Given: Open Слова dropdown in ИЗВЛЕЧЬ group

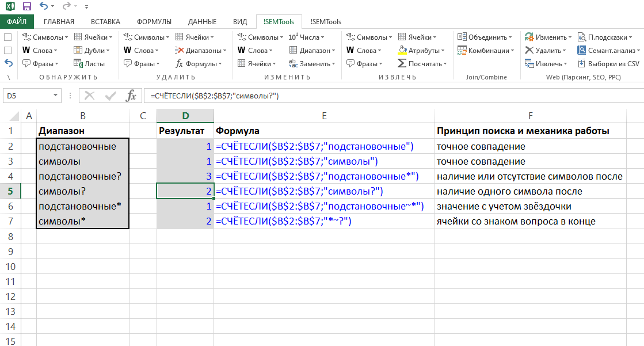Looking at the screenshot, I should pos(364,50).
